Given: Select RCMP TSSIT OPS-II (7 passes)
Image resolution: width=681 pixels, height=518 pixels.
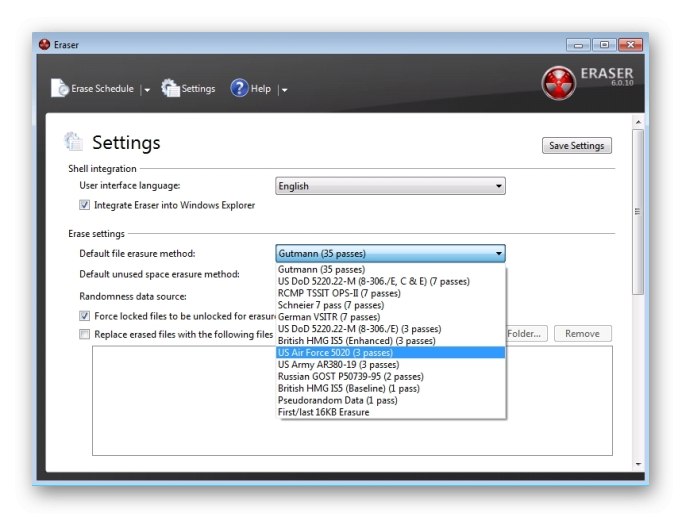Looking at the screenshot, I should (390, 293).
